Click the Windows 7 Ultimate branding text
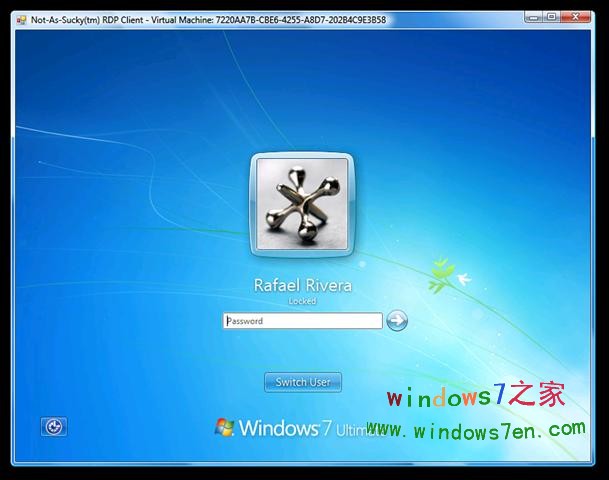The image size is (609, 480). pyautogui.click(x=300, y=428)
